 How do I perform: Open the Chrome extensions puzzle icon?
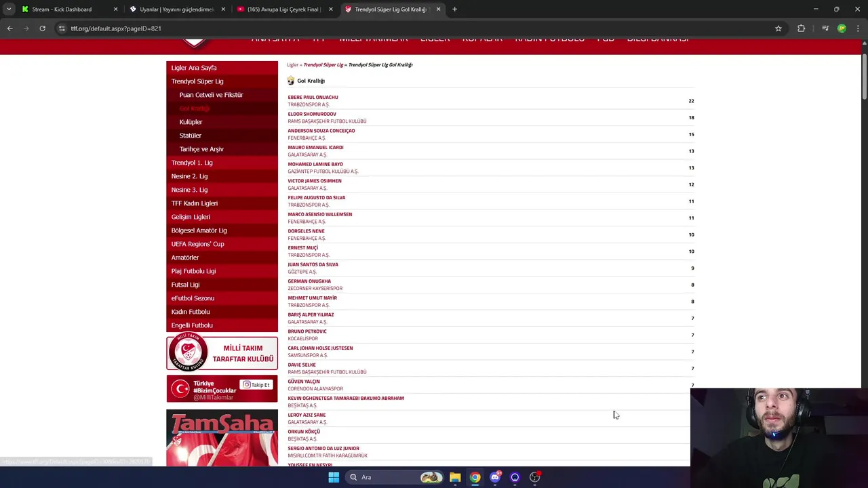[802, 28]
